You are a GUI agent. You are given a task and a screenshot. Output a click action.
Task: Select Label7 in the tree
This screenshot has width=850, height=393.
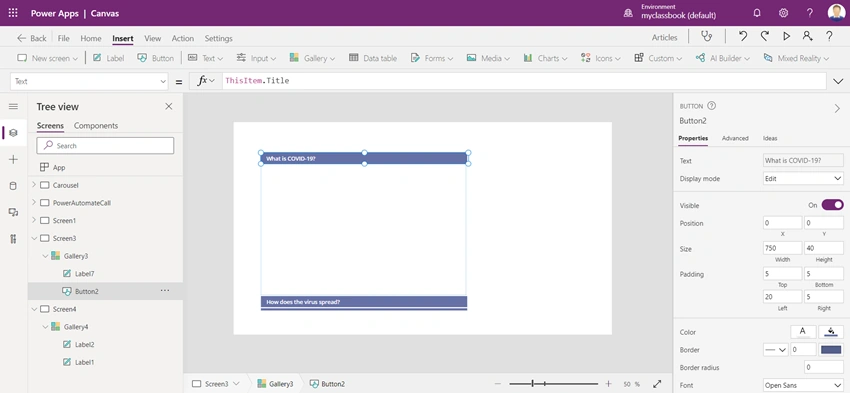tap(85, 274)
